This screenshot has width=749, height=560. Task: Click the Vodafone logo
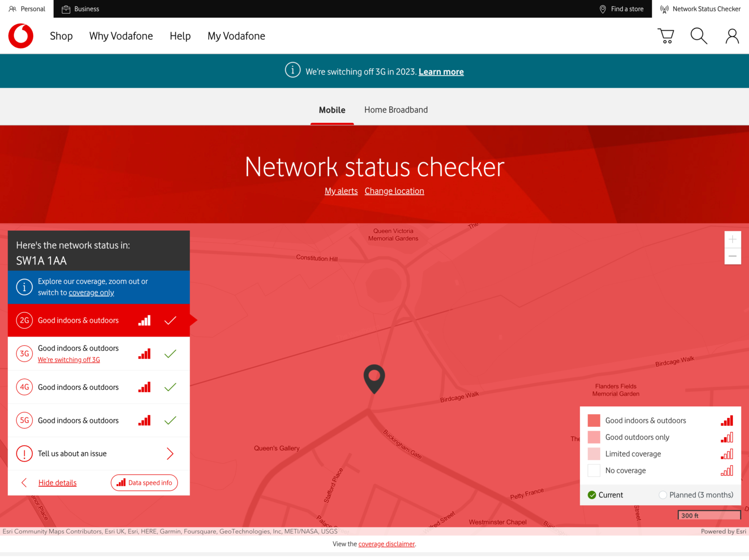[20, 36]
